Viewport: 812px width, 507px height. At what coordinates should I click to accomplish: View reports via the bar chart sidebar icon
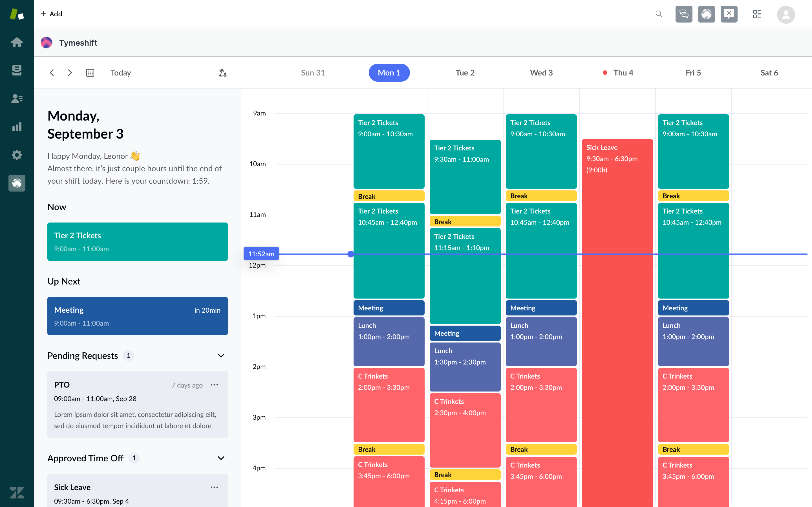[x=17, y=127]
